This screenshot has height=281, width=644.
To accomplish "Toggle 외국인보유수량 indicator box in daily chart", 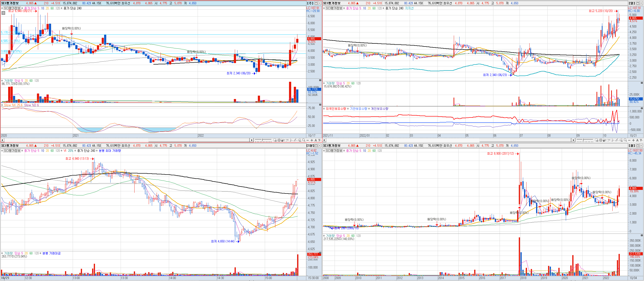I will pyautogui.click(x=324, y=109).
